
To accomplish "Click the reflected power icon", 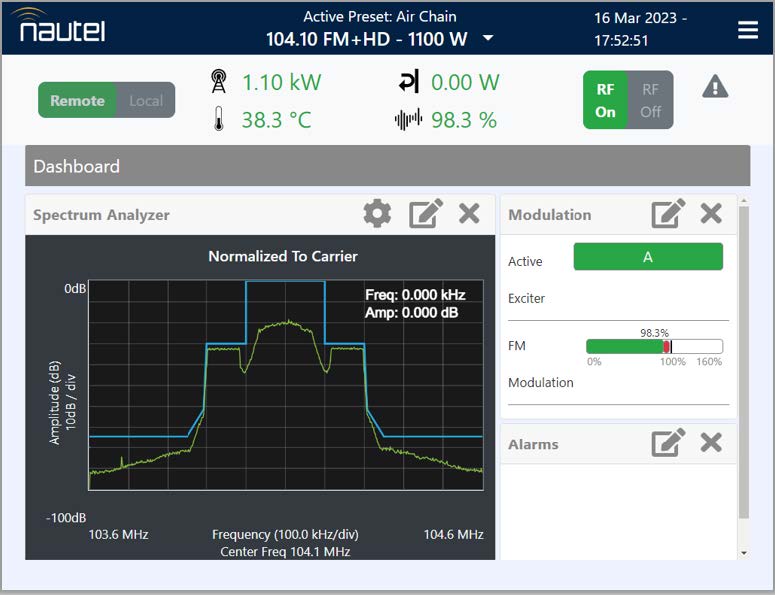I will point(408,82).
